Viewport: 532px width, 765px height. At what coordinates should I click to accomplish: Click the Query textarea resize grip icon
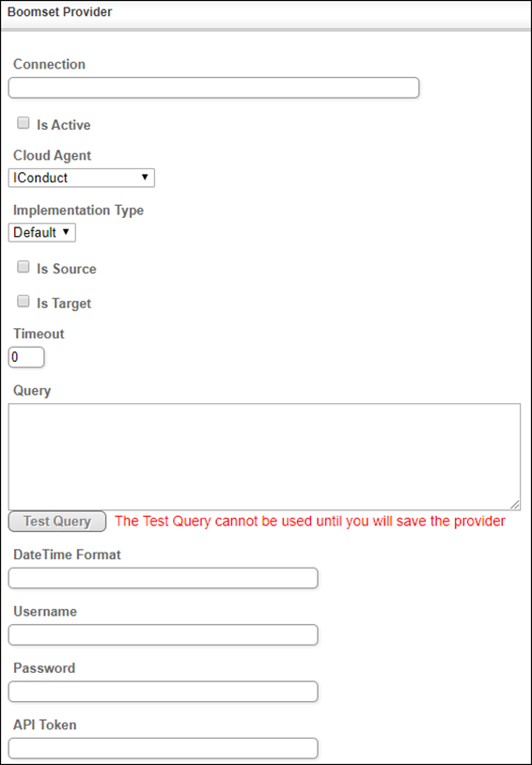(515, 505)
